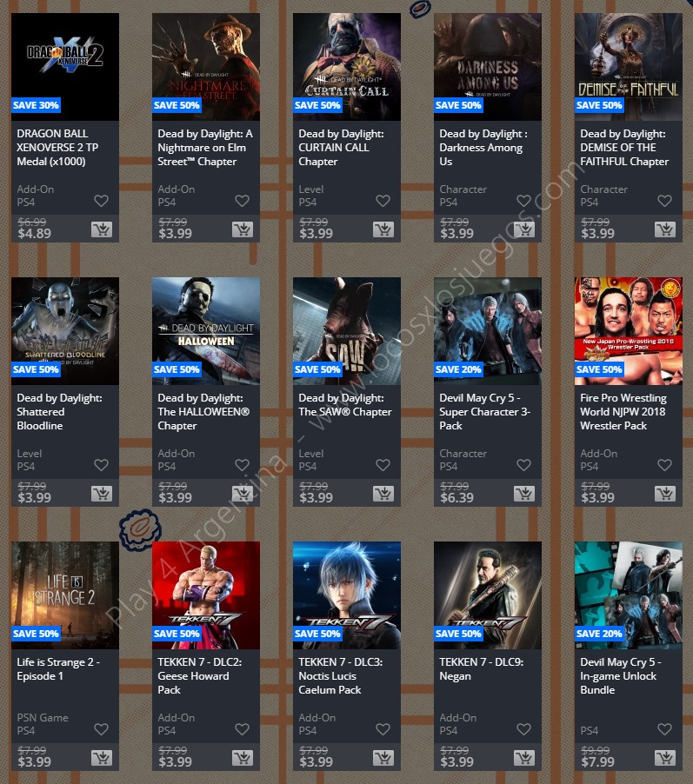This screenshot has height=784, width=693.
Task: Open the DRAGON BALL XENOVERSE 2 cover image
Action: 65,67
